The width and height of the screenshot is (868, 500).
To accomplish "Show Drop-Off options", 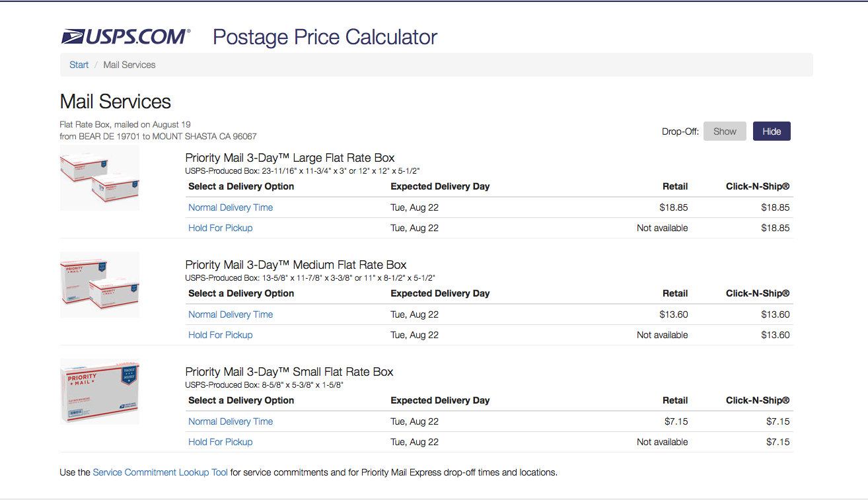I will (725, 131).
